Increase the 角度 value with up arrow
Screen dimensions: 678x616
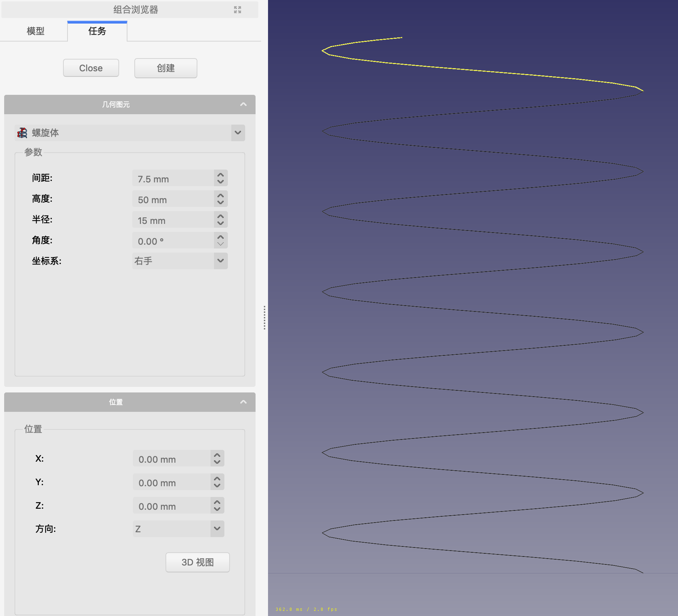(x=221, y=237)
